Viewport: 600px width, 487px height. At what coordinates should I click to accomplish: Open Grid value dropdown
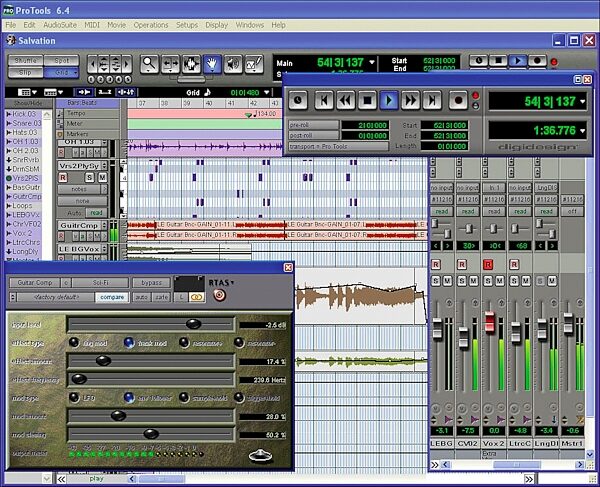[x=267, y=93]
